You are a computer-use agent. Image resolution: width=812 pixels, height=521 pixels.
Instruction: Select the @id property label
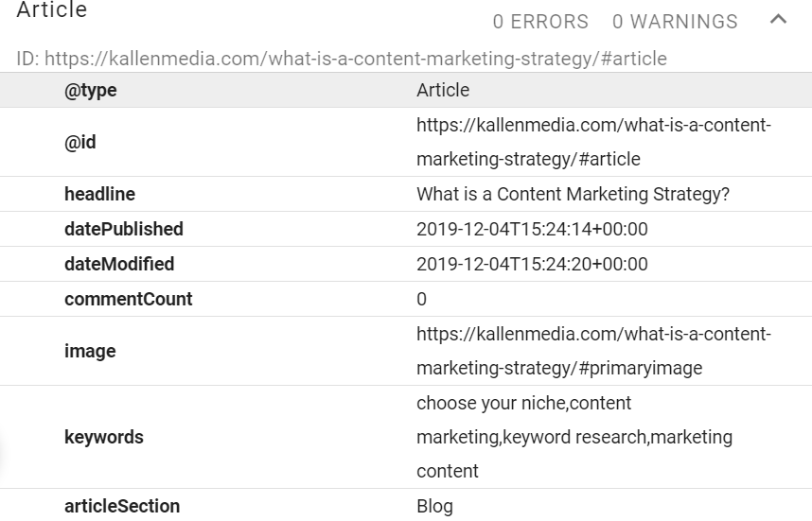coord(80,143)
